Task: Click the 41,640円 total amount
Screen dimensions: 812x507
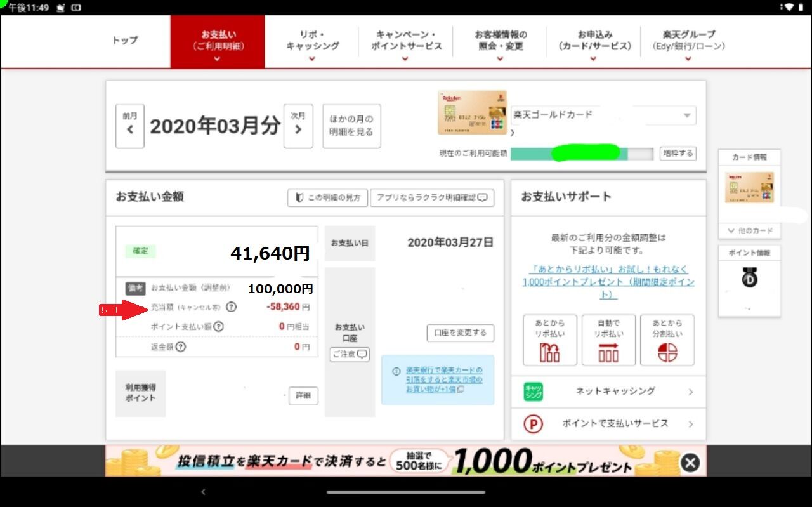Action: pyautogui.click(x=270, y=253)
